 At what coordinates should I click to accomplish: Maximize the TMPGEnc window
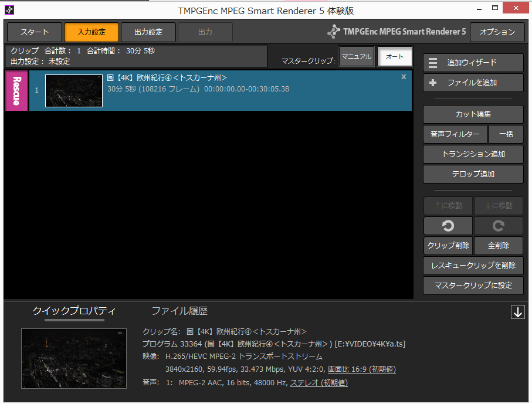point(495,8)
